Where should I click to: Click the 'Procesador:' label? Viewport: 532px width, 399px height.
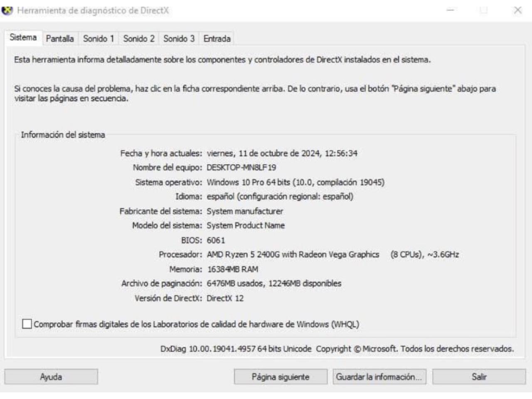click(x=180, y=254)
